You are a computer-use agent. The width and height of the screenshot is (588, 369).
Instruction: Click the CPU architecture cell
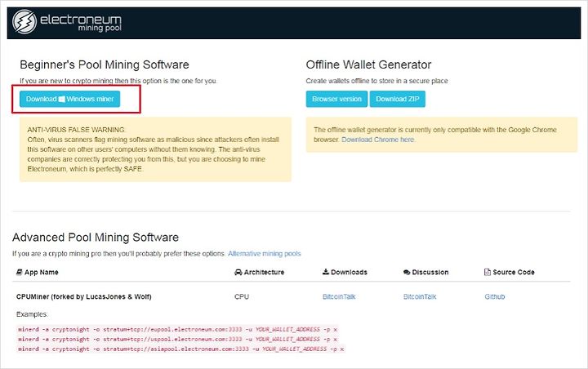pyautogui.click(x=242, y=296)
